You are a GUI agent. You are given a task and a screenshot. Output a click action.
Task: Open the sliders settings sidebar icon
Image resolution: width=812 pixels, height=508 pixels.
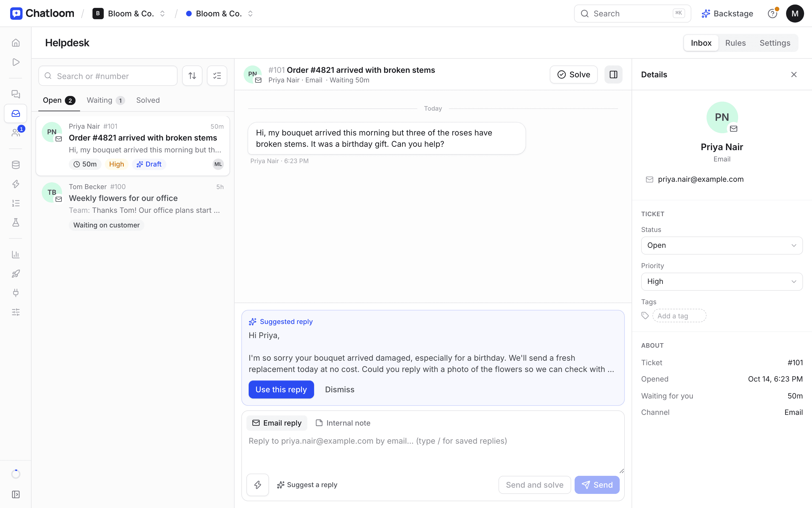click(16, 312)
